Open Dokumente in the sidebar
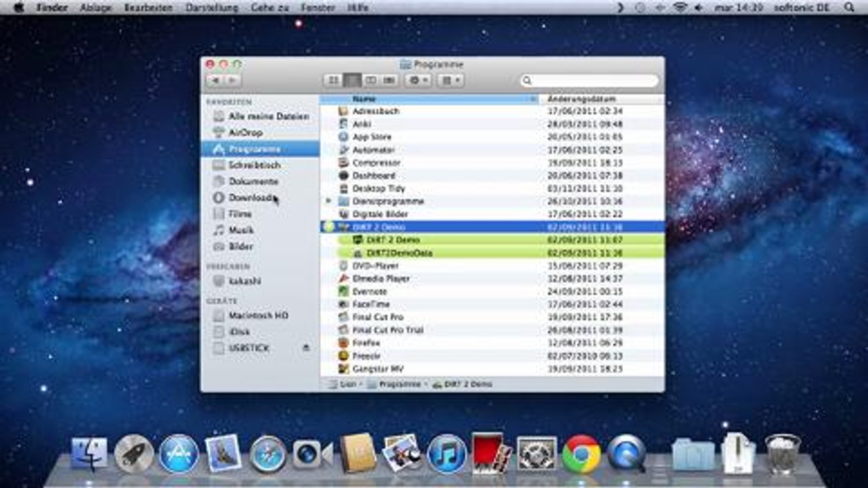The image size is (868, 488). click(x=260, y=182)
